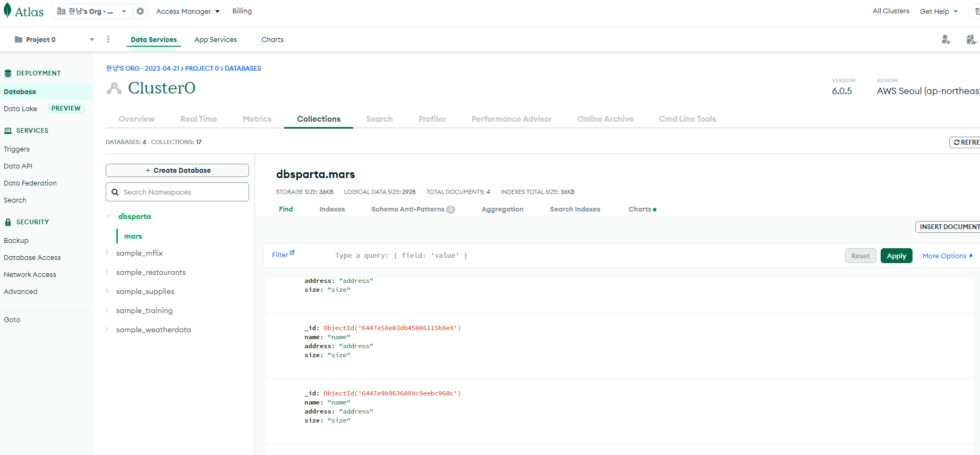Open organization settings gear icon
The height and width of the screenshot is (455, 980).
[x=140, y=11]
